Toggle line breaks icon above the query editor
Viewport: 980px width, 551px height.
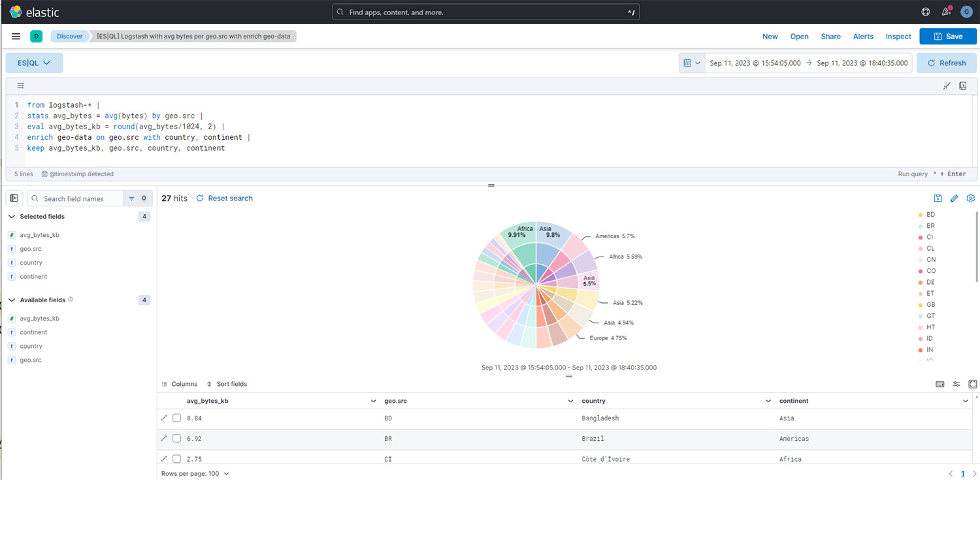tap(20, 86)
